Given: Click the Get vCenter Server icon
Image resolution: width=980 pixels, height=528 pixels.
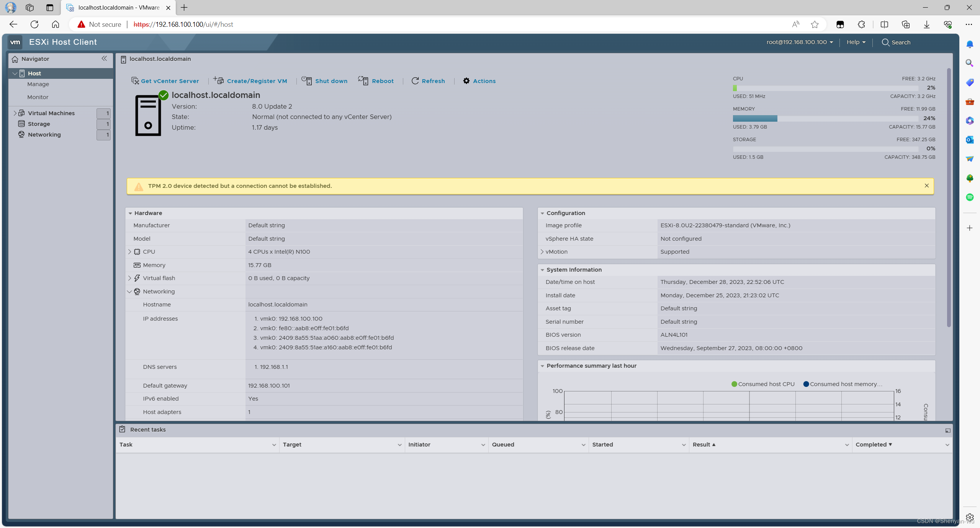Looking at the screenshot, I should tap(135, 81).
